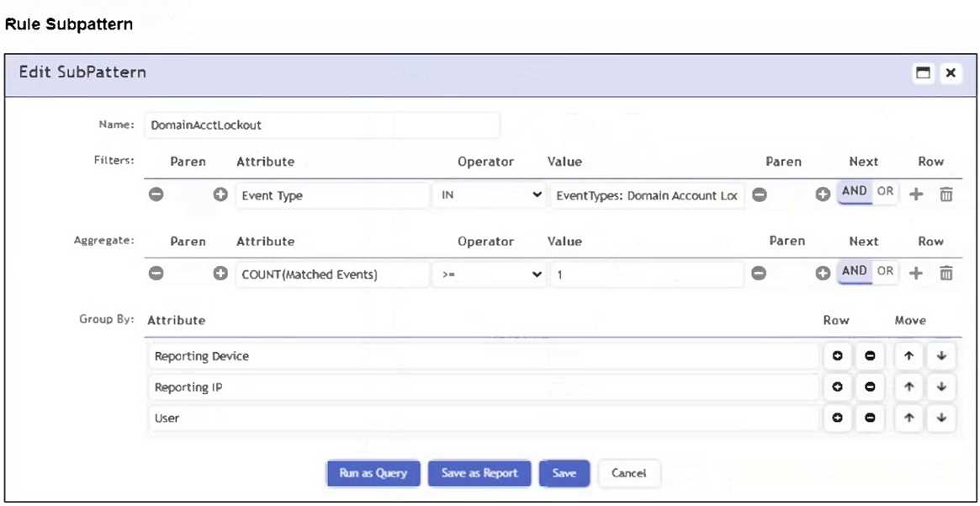Delete the Event Type filter row via trash icon

[946, 194]
